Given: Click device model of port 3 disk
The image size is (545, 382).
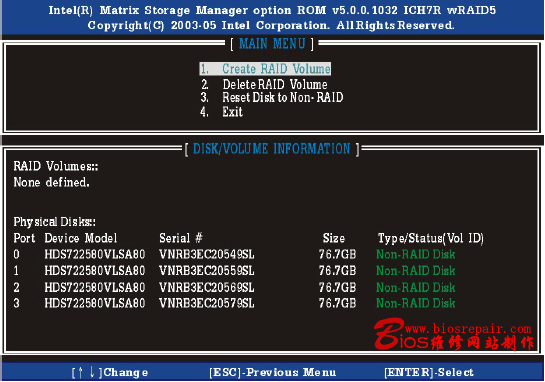Looking at the screenshot, I should (x=95, y=303).
